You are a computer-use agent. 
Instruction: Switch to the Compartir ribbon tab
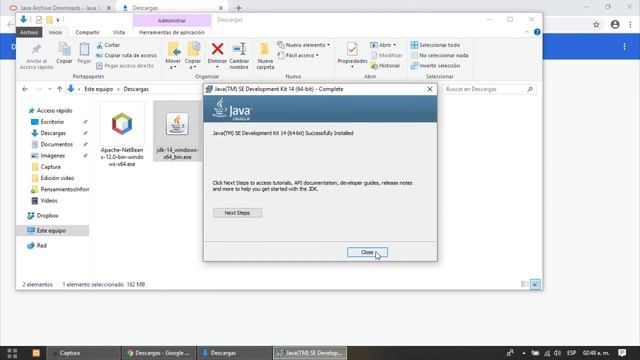(x=87, y=32)
